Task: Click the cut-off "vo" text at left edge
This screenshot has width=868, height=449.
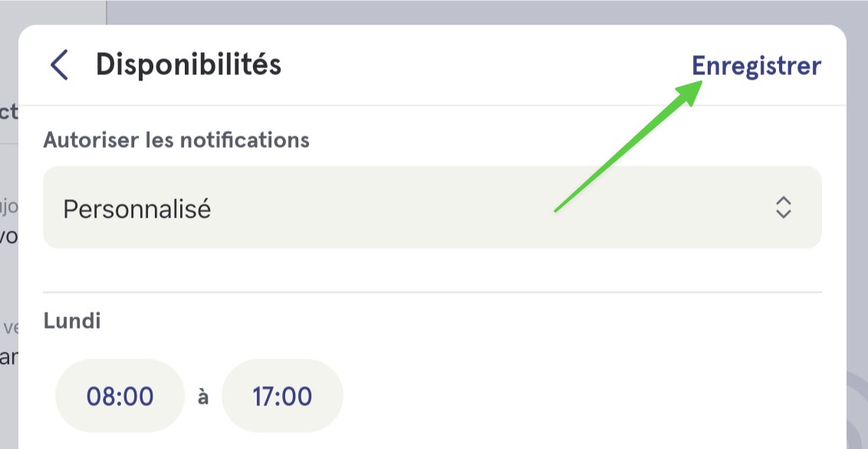Action: pyautogui.click(x=9, y=235)
